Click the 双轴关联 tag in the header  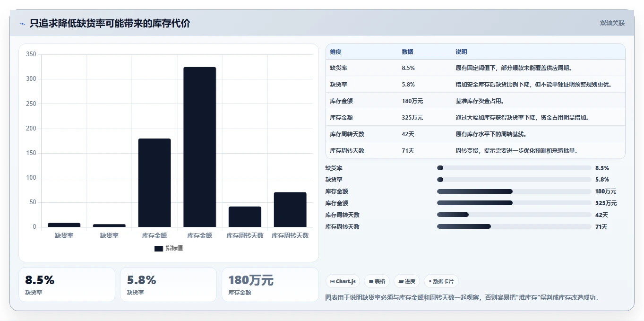point(612,23)
